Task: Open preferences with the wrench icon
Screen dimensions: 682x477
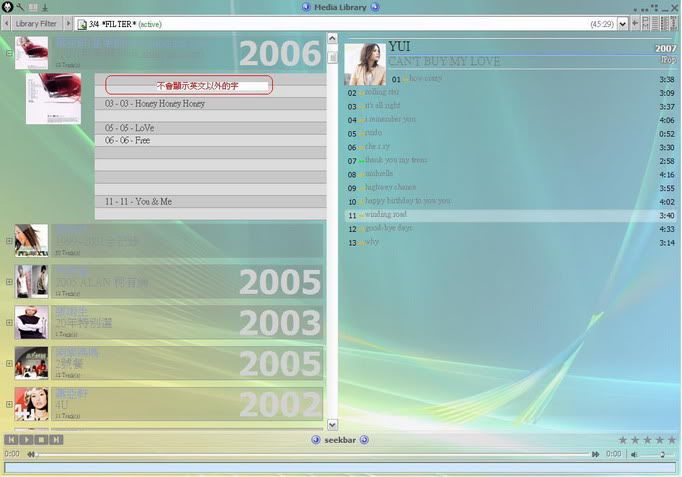Action: click(20, 7)
